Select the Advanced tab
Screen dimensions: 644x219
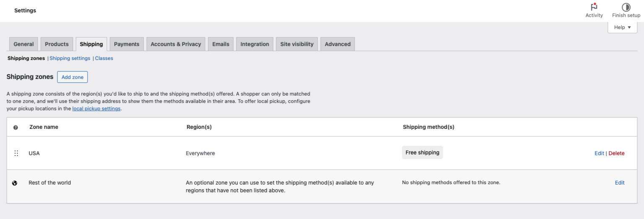(x=338, y=44)
